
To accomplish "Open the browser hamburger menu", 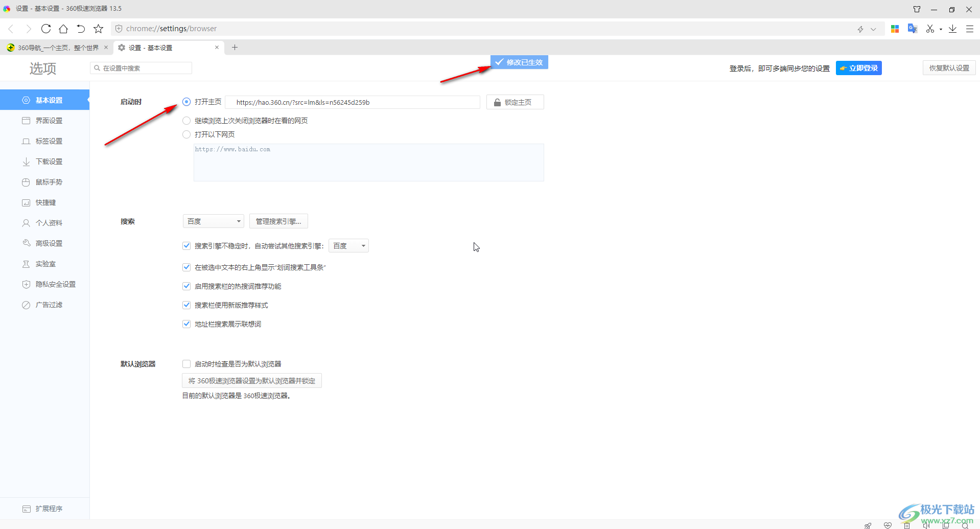I will click(970, 29).
